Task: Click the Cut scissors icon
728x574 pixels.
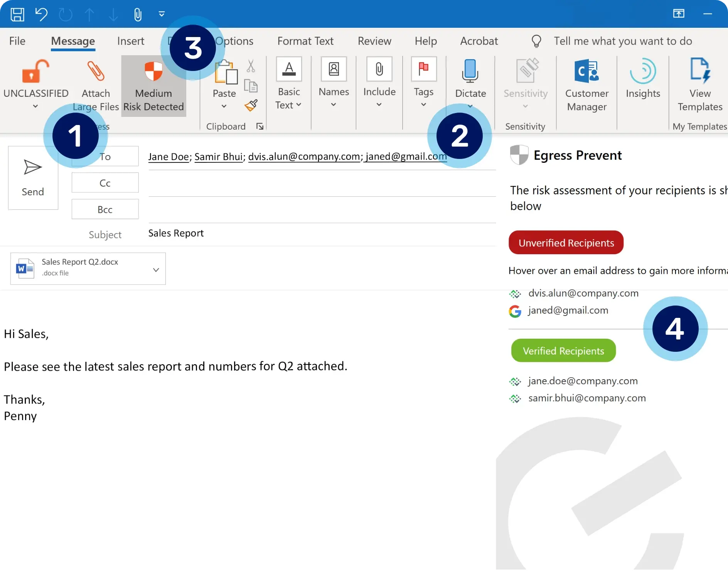Action: pos(251,66)
